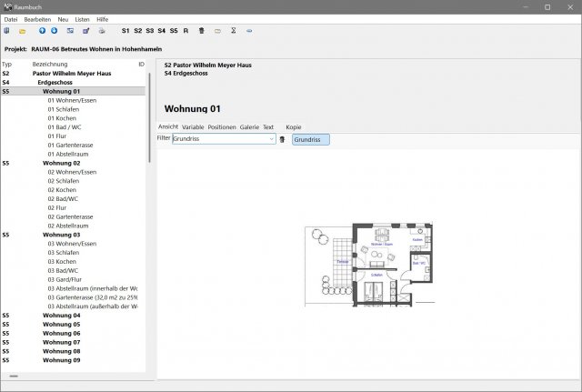Switch to the Positionen tab
Viewport: 582px width, 392px height.
point(222,127)
